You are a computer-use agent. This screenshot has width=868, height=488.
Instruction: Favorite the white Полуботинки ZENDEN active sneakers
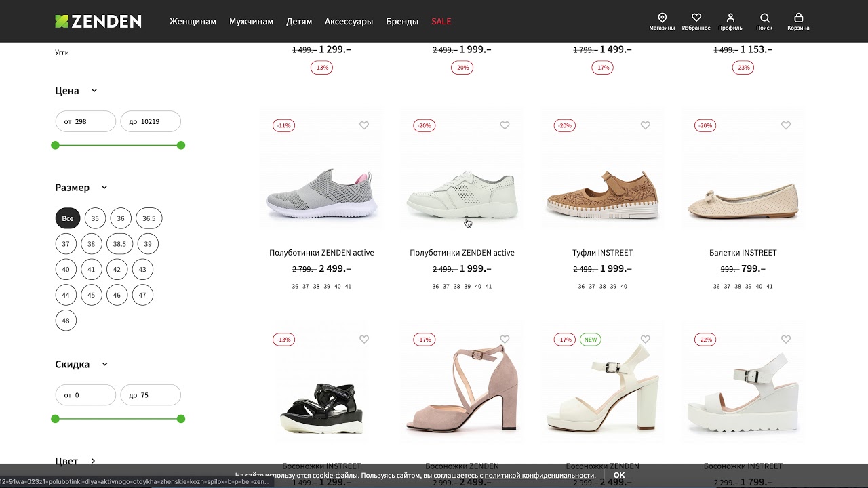[505, 125]
